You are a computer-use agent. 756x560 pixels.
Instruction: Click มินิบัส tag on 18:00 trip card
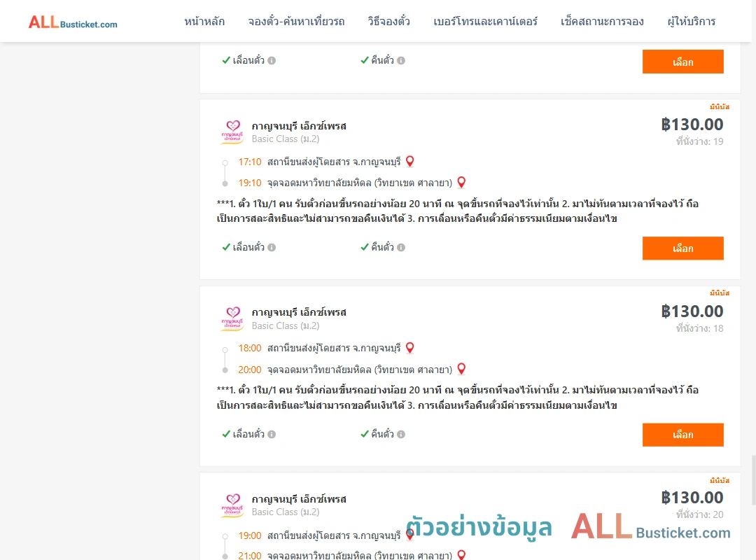(720, 293)
